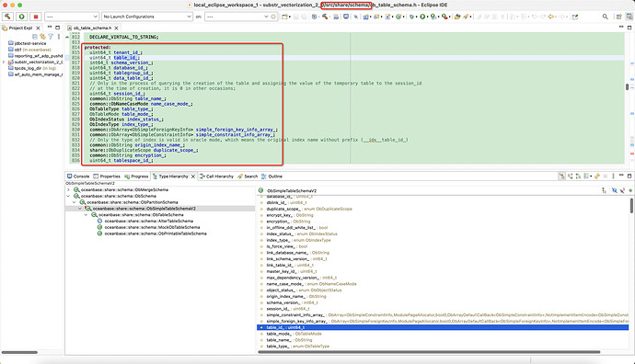635x364 pixels.
Task: Click the red Stop launch button
Action: pos(36,17)
